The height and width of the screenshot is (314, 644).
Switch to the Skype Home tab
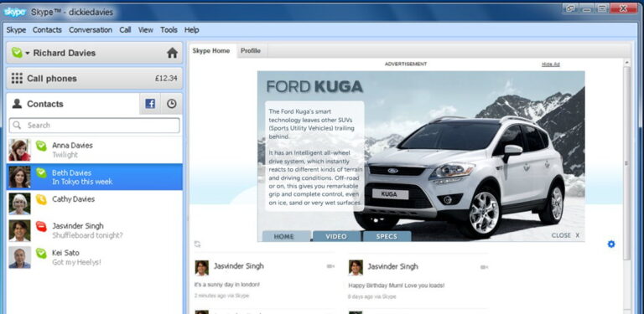(x=212, y=51)
